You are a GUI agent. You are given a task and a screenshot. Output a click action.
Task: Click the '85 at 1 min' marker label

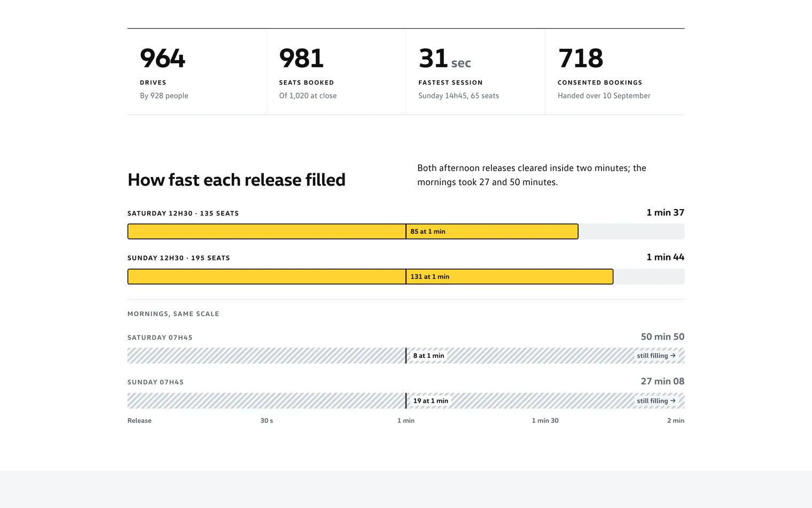pos(428,232)
